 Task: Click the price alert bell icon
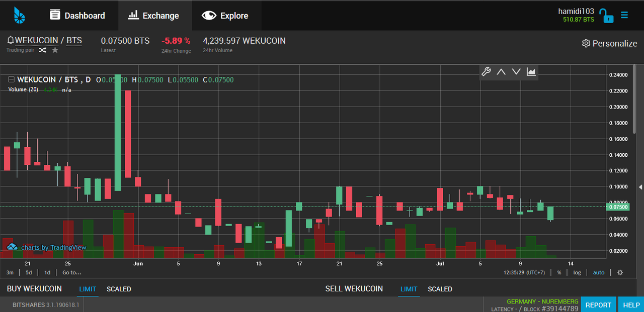10,40
